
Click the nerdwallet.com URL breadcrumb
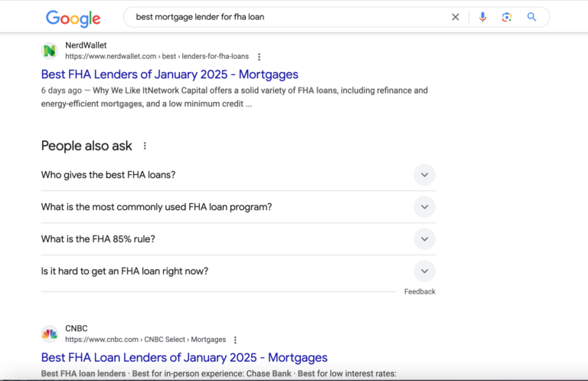(x=157, y=56)
